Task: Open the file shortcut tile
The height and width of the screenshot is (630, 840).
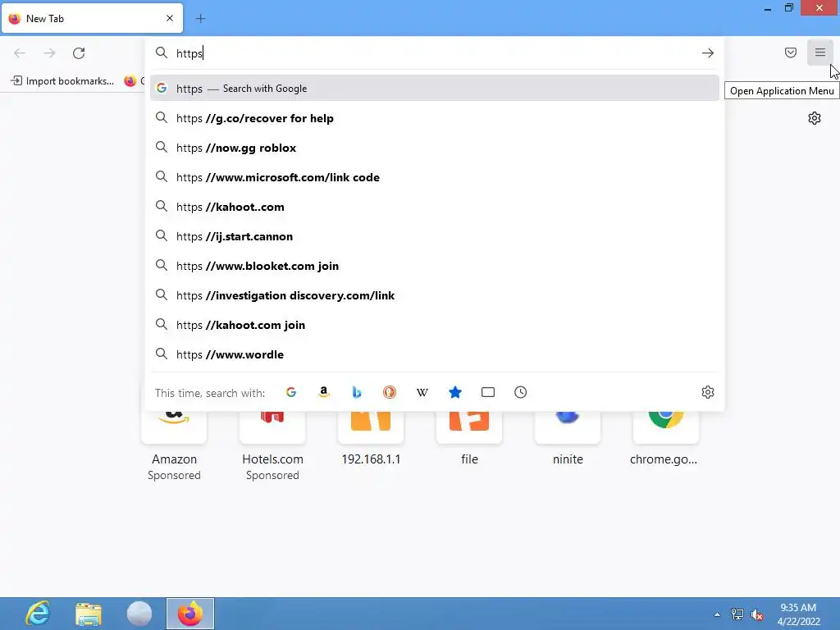Action: pos(469,440)
